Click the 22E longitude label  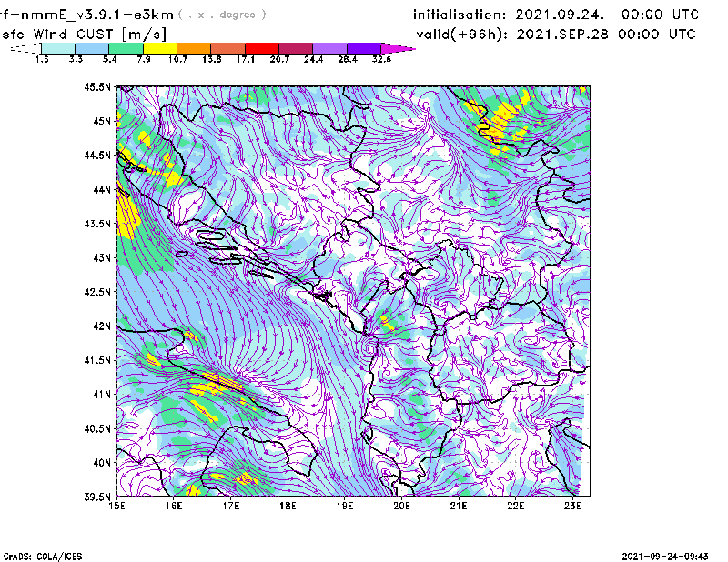516,506
